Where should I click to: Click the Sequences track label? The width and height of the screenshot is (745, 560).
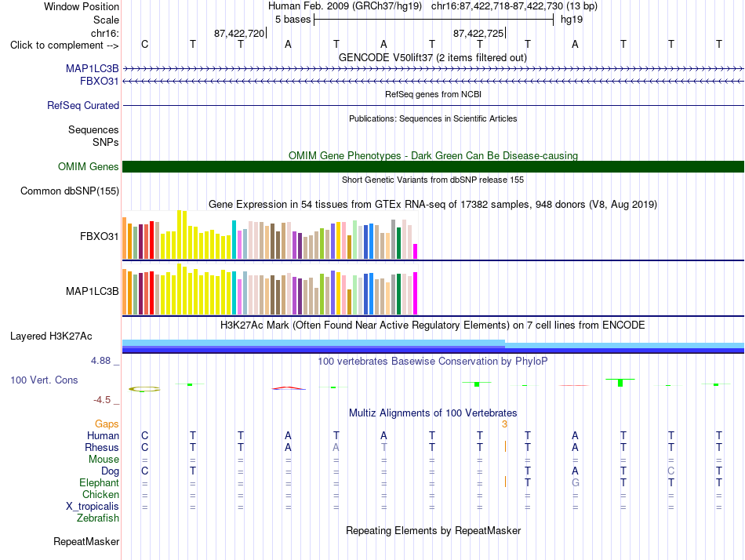click(x=93, y=129)
